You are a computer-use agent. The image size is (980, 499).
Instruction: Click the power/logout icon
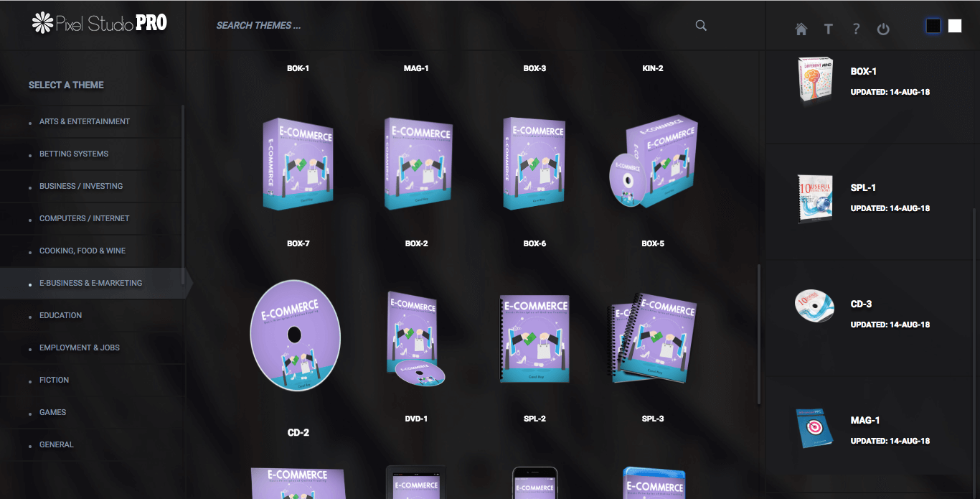pos(883,29)
